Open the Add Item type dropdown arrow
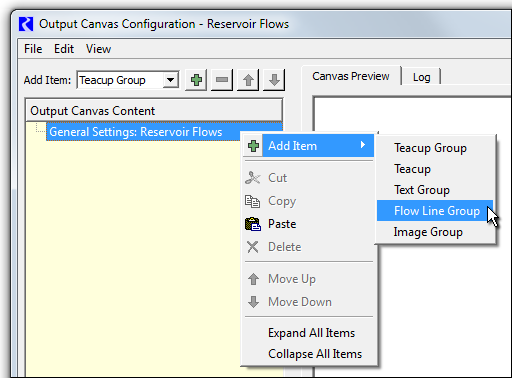Image resolution: width=512 pixels, height=378 pixels. point(170,80)
